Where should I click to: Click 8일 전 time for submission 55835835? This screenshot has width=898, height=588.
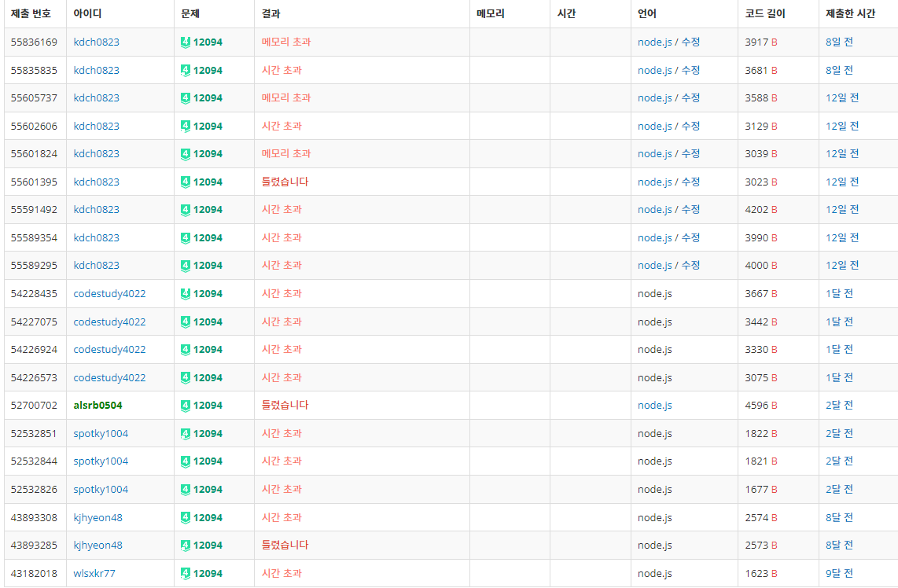point(839,71)
